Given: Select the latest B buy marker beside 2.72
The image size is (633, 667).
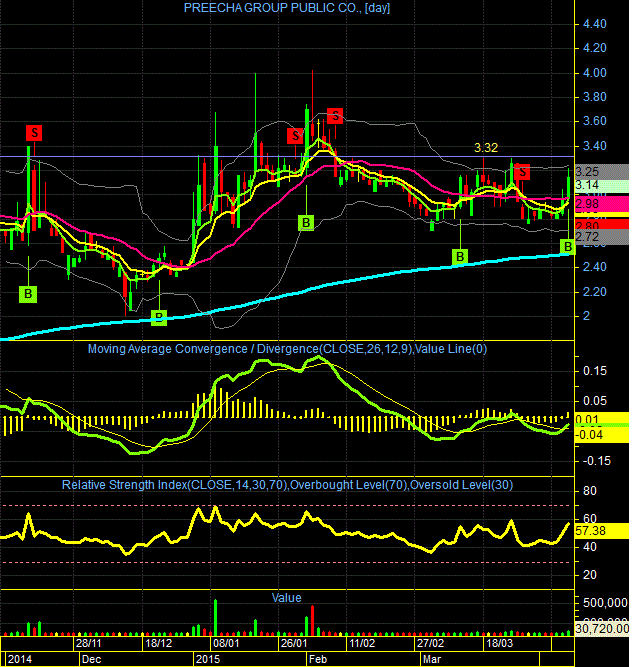Looking at the screenshot, I should (567, 247).
